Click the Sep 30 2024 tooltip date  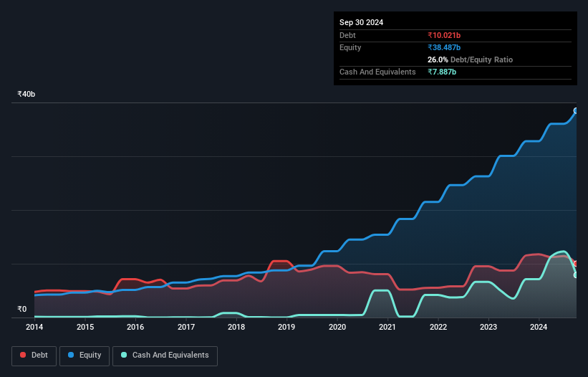coord(361,22)
